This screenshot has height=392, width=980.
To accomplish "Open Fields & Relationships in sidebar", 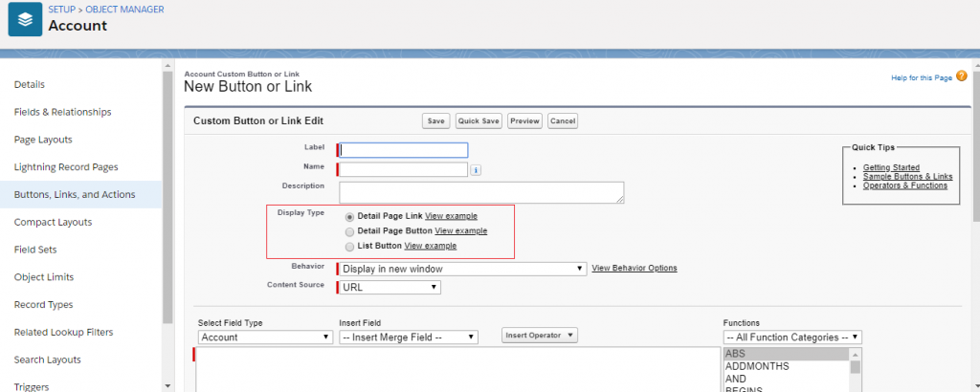I will (62, 112).
